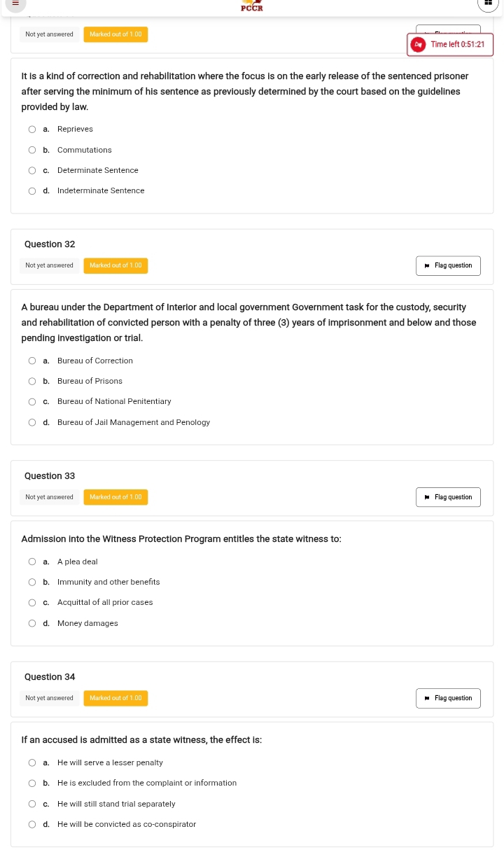This screenshot has width=504, height=850.
Task: Select 'He is excluded from the complaint' option
Action: (32, 783)
